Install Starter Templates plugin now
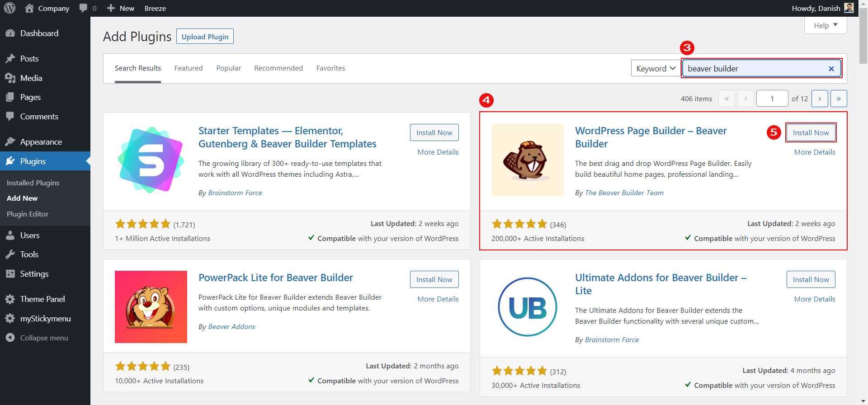Screen dimensions: 868x405 [434, 132]
